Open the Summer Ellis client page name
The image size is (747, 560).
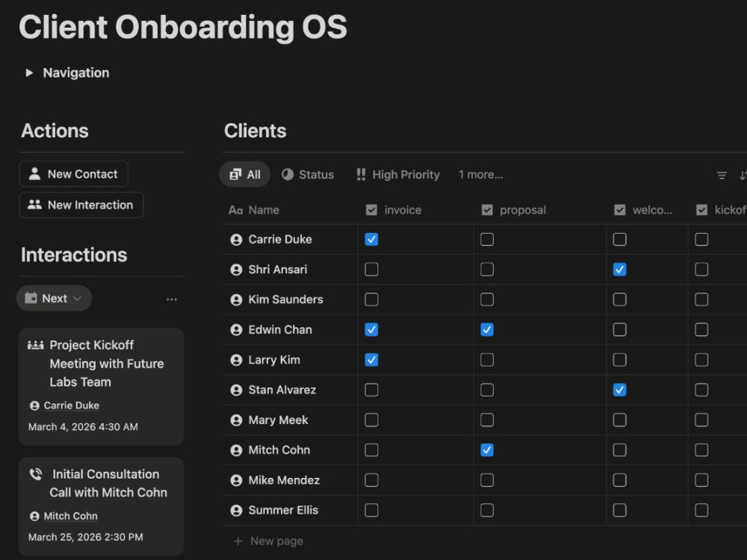click(283, 511)
